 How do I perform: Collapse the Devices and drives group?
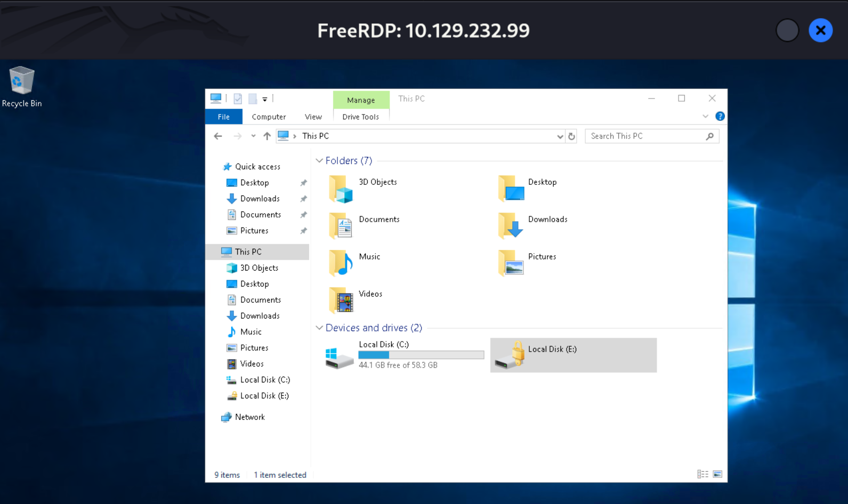[319, 328]
